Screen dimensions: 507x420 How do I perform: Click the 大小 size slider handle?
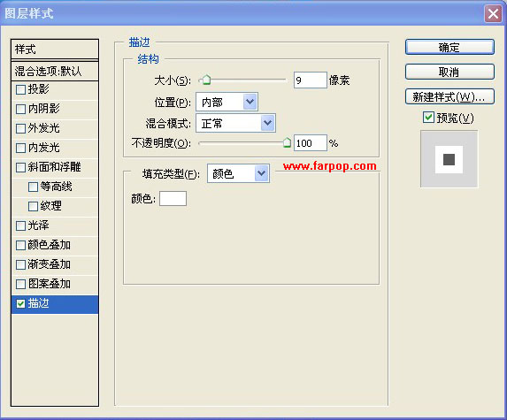pos(205,80)
